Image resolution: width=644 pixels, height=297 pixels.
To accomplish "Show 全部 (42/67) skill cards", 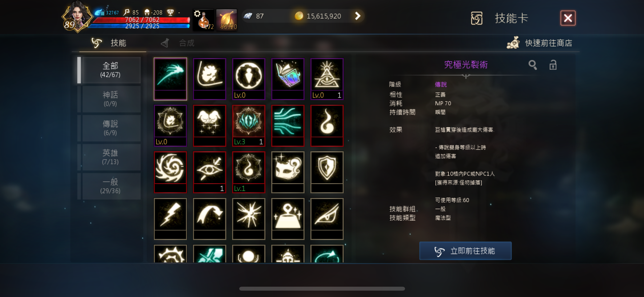I will (x=110, y=70).
